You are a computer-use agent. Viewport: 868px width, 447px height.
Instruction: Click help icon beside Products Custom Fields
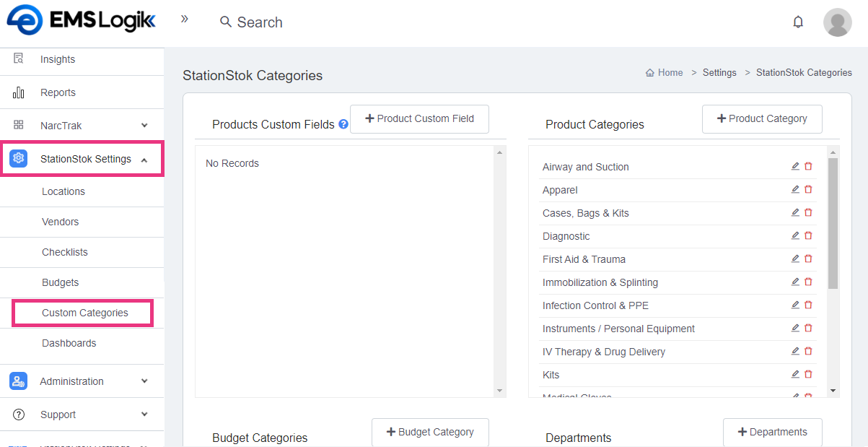click(343, 124)
